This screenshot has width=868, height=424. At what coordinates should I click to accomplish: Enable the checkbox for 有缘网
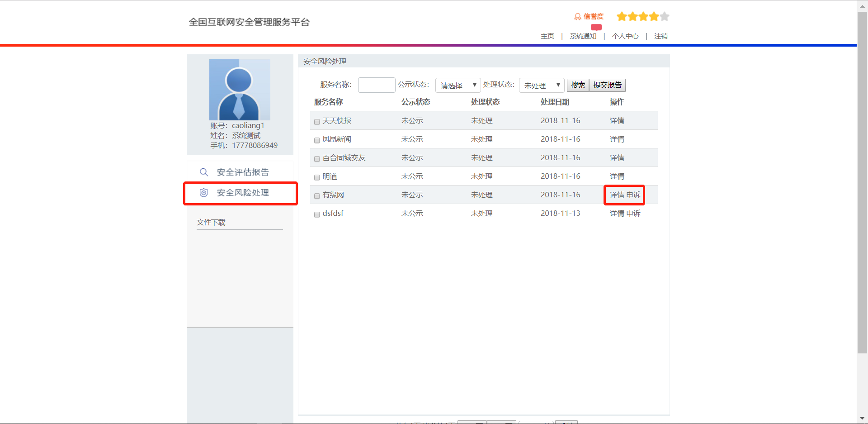[317, 196]
